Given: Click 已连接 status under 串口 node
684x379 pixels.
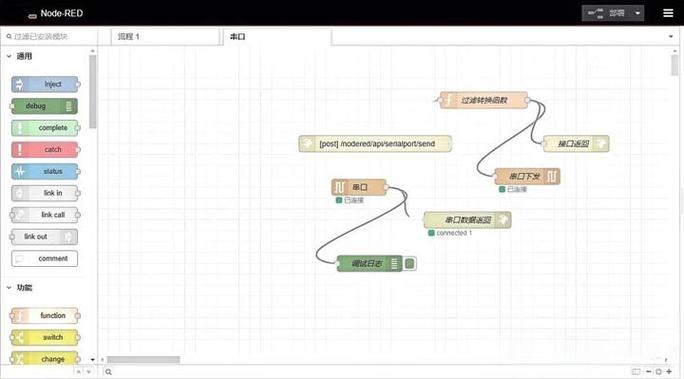Looking at the screenshot, I should click(x=354, y=200).
